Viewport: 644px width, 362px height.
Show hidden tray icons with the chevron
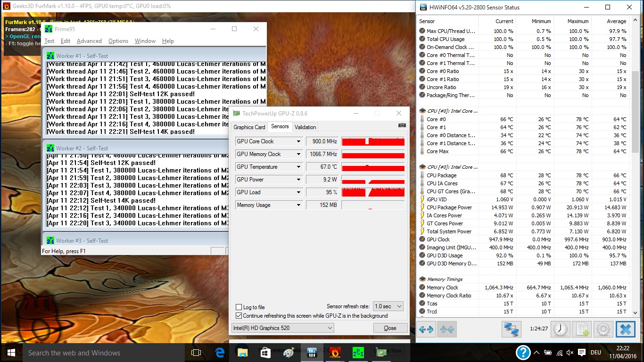pos(536,353)
